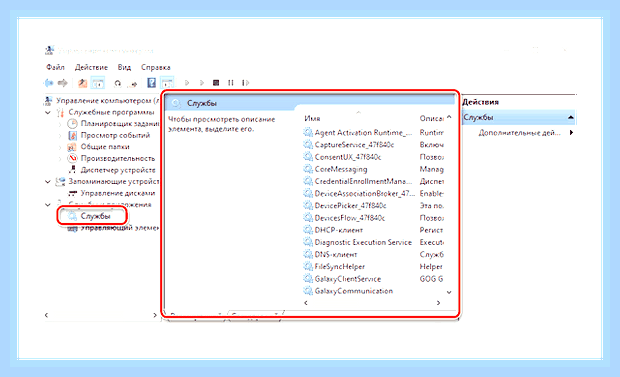This screenshot has height=377, width=620.
Task: Click the services list scroll right arrow
Action: coord(439,303)
